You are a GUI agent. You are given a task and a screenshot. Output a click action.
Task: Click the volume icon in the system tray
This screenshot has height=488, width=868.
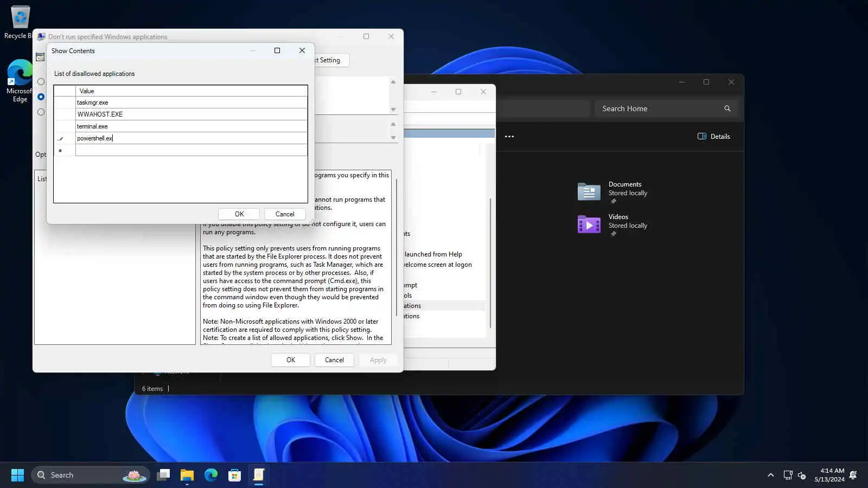pyautogui.click(x=802, y=476)
